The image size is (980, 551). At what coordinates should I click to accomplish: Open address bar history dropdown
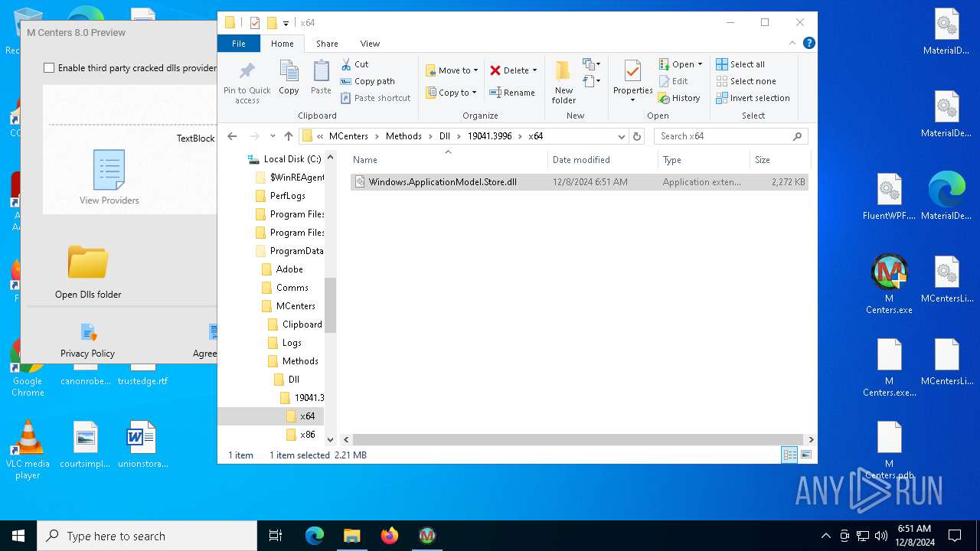tap(622, 136)
